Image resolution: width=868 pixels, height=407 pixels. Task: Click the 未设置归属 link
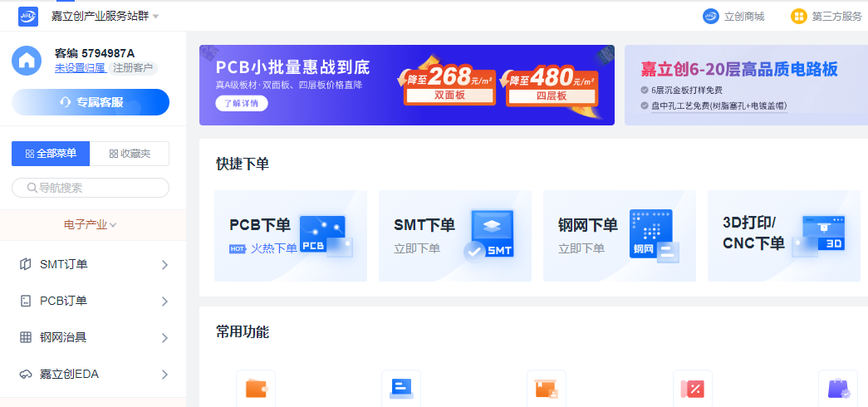click(x=80, y=68)
